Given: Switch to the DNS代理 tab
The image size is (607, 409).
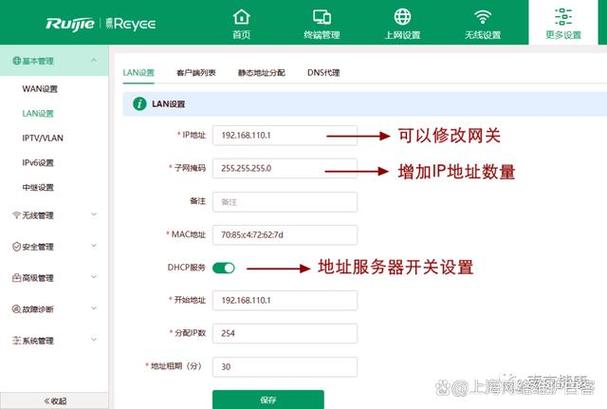Looking at the screenshot, I should (323, 72).
